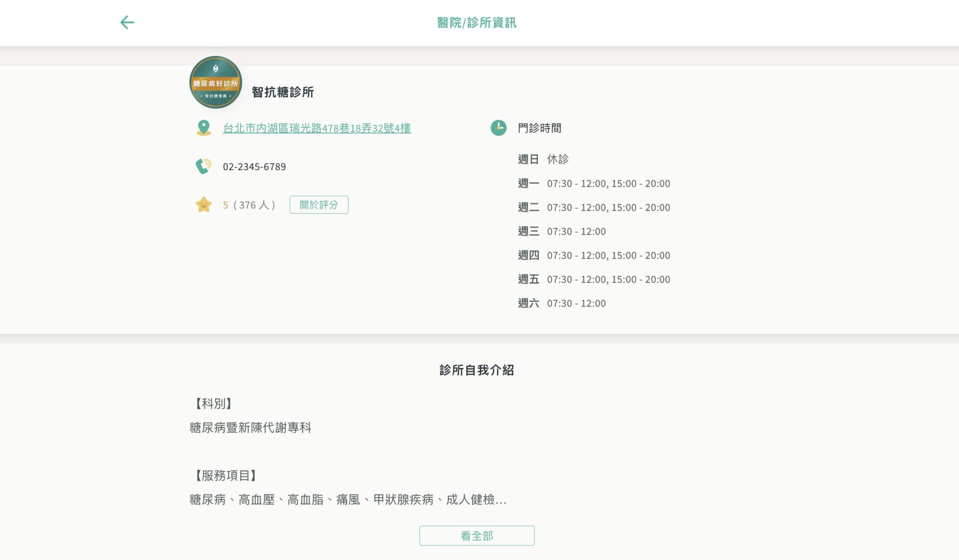Select the location pin icon

click(x=203, y=128)
